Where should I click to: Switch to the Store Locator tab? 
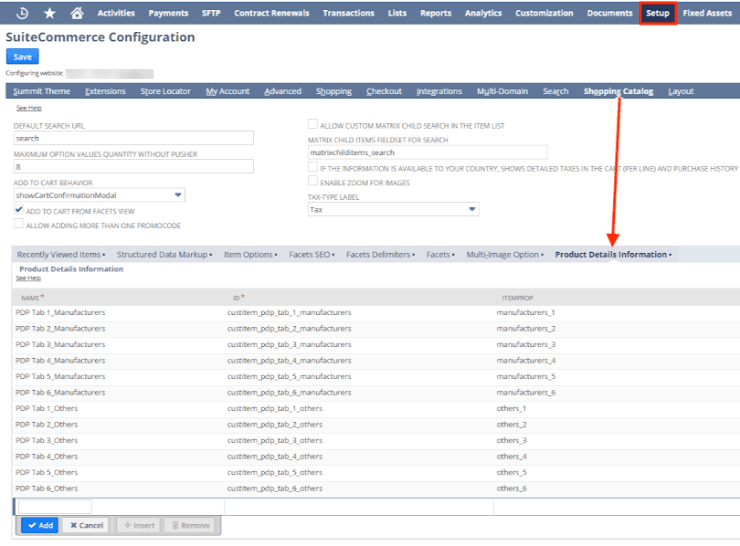coord(166,91)
